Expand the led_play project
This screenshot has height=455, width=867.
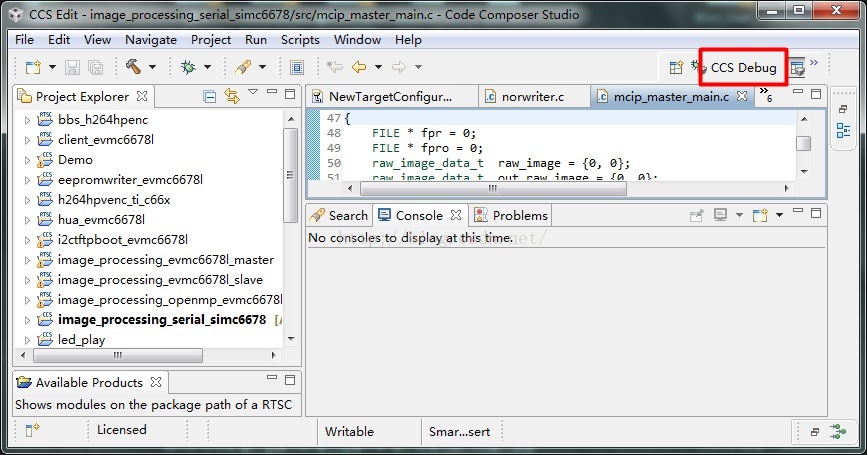tap(27, 340)
